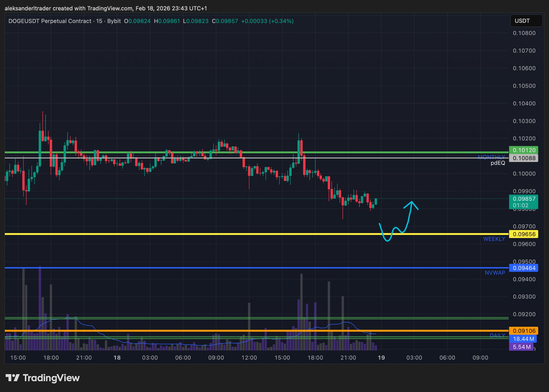Click the orange 0.09106 daily price tag
Image resolution: width=549 pixels, height=392 pixels.
(x=523, y=331)
